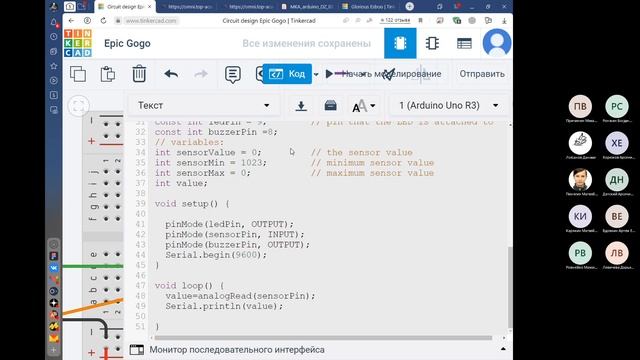Click the Epic Gogo project name

pos(127,43)
